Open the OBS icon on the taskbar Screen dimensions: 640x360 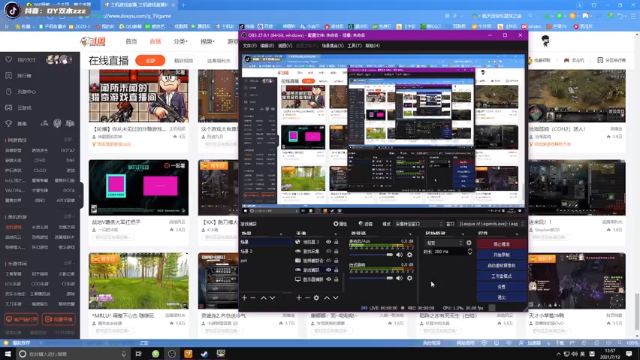[x=172, y=354]
